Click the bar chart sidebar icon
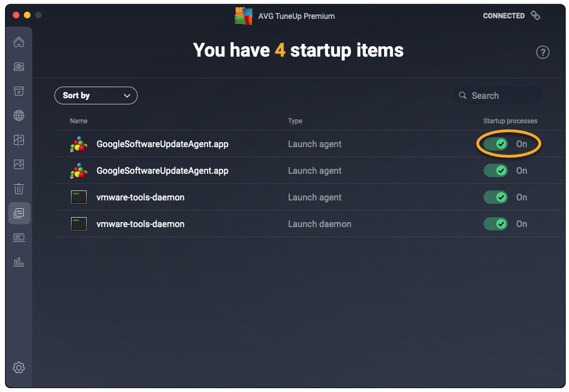The width and height of the screenshot is (569, 392). point(19,262)
